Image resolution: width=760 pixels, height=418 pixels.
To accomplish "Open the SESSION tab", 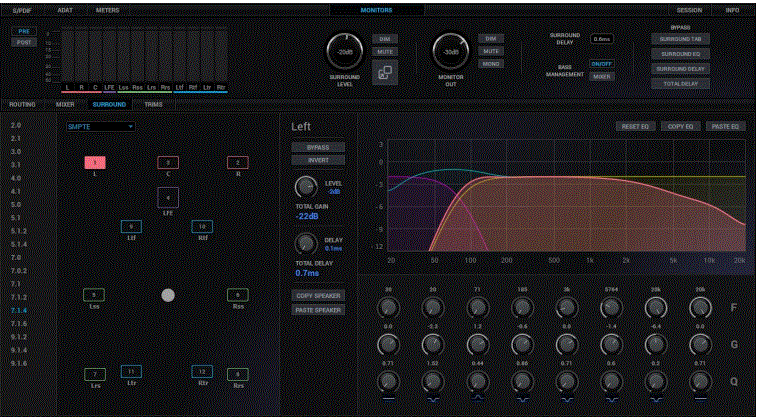I will [689, 10].
